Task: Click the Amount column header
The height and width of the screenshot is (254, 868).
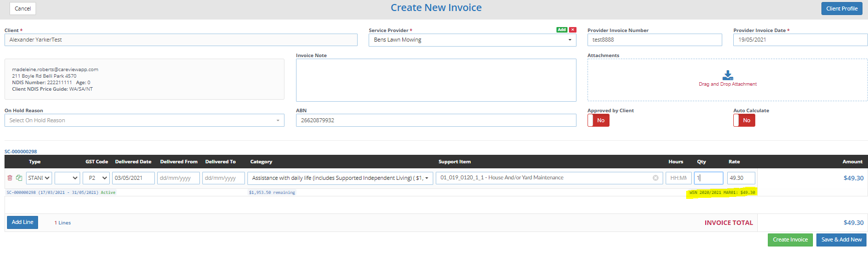Action: pos(852,162)
